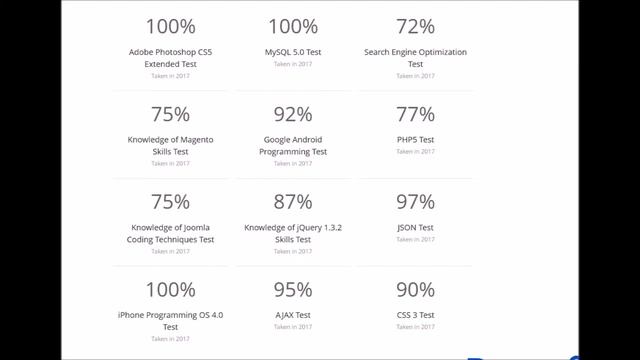
Task: Click 'Taken in 2017' under MySQL 5.0 Test
Action: tap(293, 64)
